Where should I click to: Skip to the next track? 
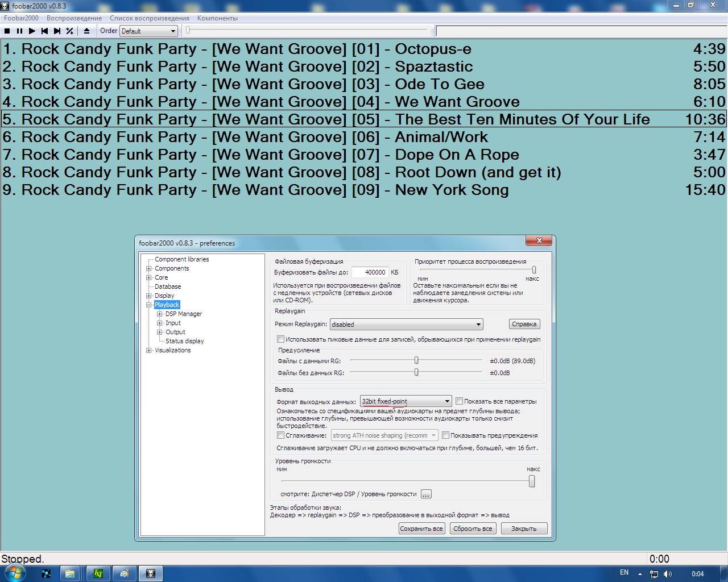point(57,31)
